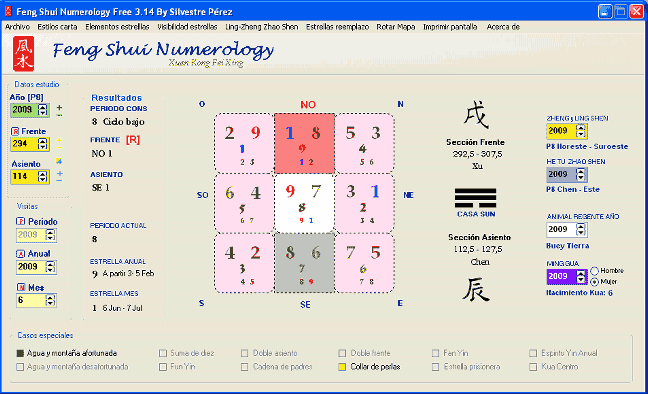Image resolution: width=648 pixels, height=394 pixels.
Task: Click the Mes 6 spinner arrows
Action: click(x=50, y=300)
